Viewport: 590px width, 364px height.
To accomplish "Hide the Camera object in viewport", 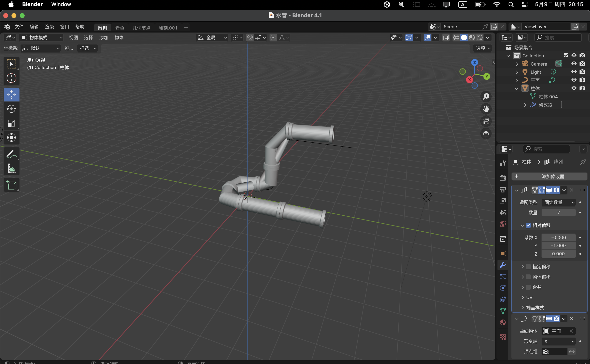I will (574, 64).
